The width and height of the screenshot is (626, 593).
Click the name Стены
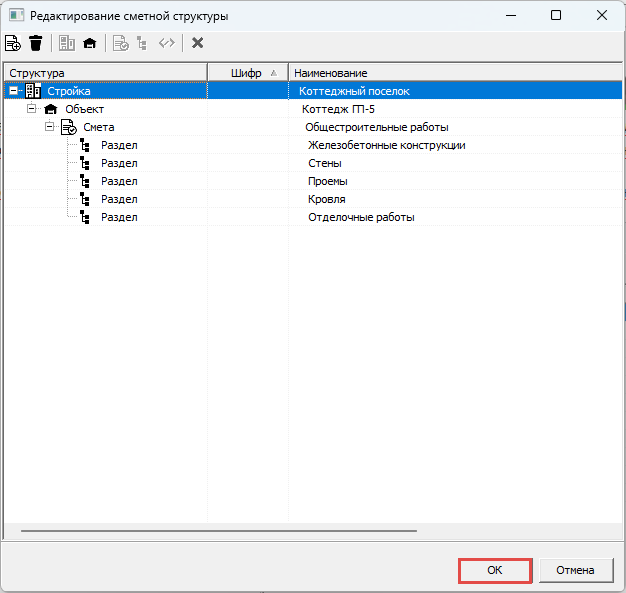tap(325, 163)
